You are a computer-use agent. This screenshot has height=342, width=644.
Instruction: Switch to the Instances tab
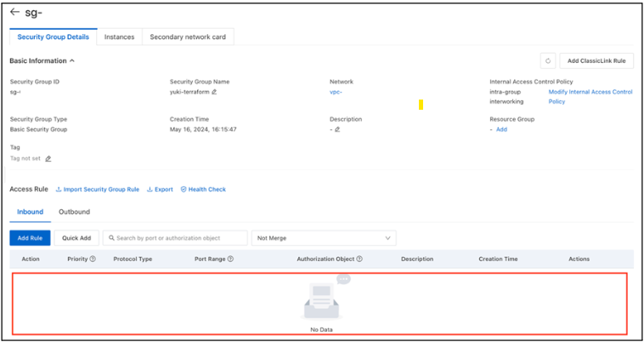click(x=119, y=37)
